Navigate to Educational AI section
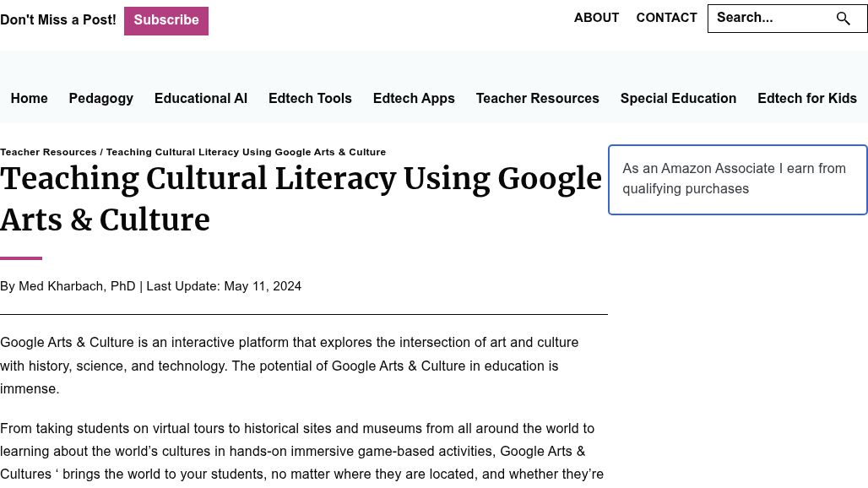868x488 pixels. coord(200,98)
